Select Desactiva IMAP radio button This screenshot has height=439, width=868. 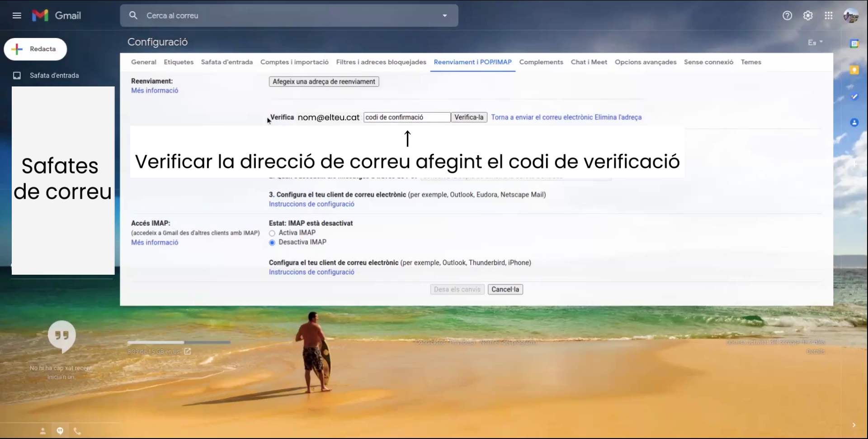coord(272,243)
